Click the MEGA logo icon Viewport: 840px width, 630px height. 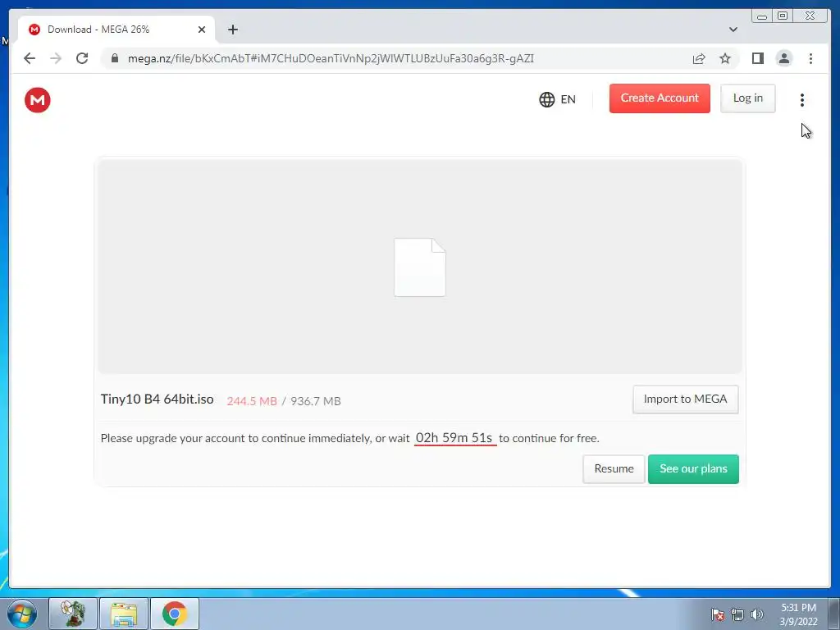coord(38,100)
